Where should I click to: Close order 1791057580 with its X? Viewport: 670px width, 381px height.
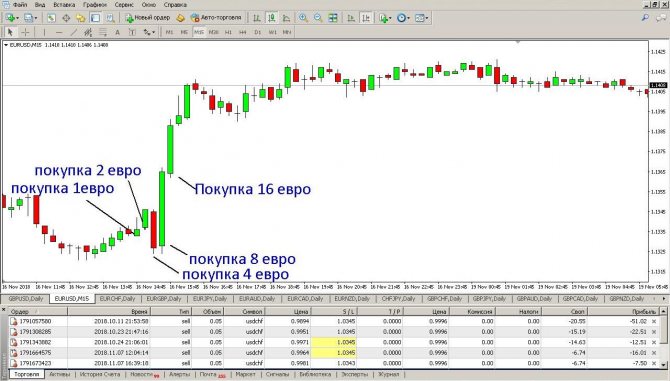tap(654, 321)
